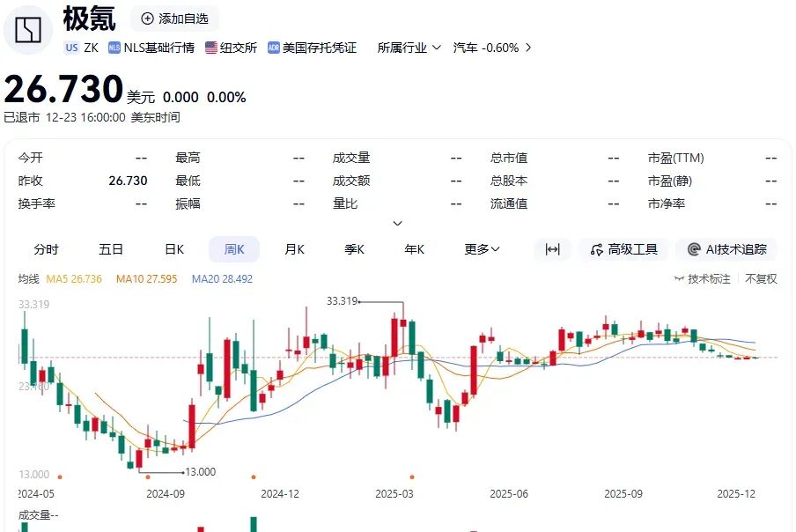Click the 换手率 field label
Screen dimensions: 796x532
pos(37,203)
